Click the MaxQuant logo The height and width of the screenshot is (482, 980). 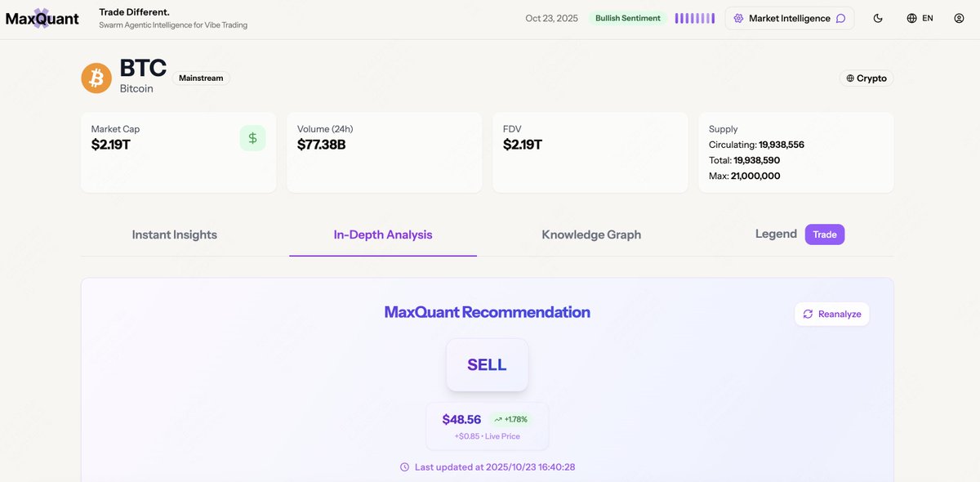click(x=42, y=18)
